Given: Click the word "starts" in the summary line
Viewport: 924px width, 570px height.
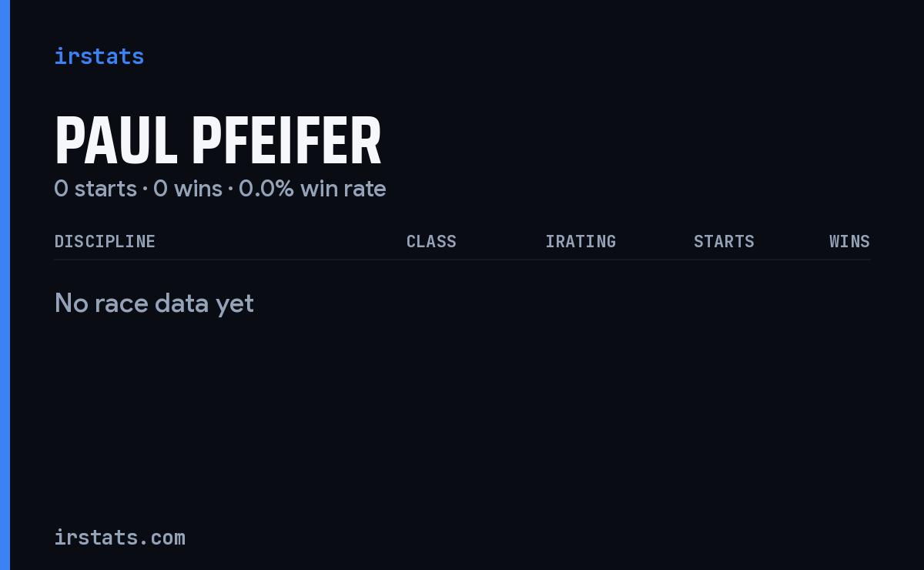Looking at the screenshot, I should click(x=105, y=189).
